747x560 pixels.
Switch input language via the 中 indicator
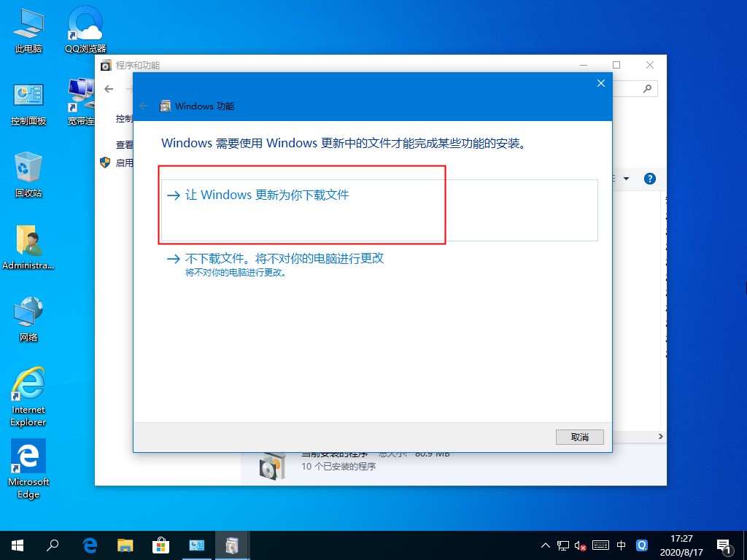[x=622, y=545]
